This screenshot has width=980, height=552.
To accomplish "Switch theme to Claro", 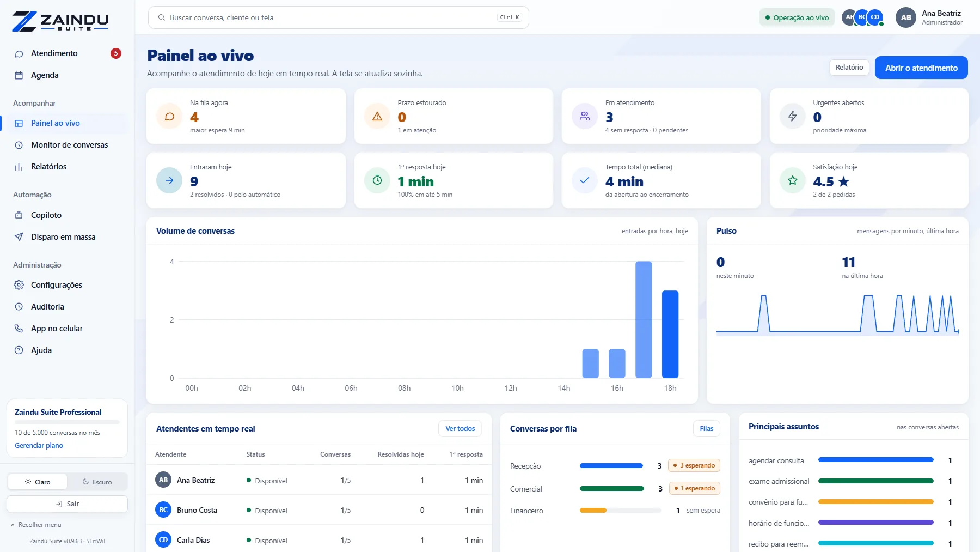I will pos(38,482).
